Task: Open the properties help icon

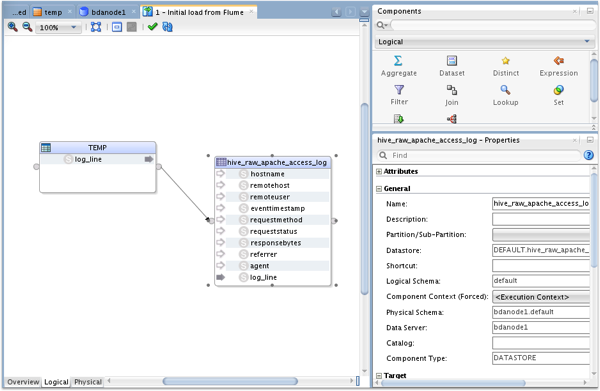Action: pyautogui.click(x=589, y=155)
